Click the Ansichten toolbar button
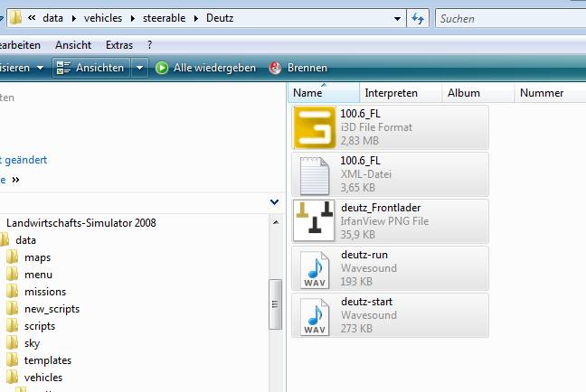Viewport: 586px width, 392px height. (x=91, y=68)
